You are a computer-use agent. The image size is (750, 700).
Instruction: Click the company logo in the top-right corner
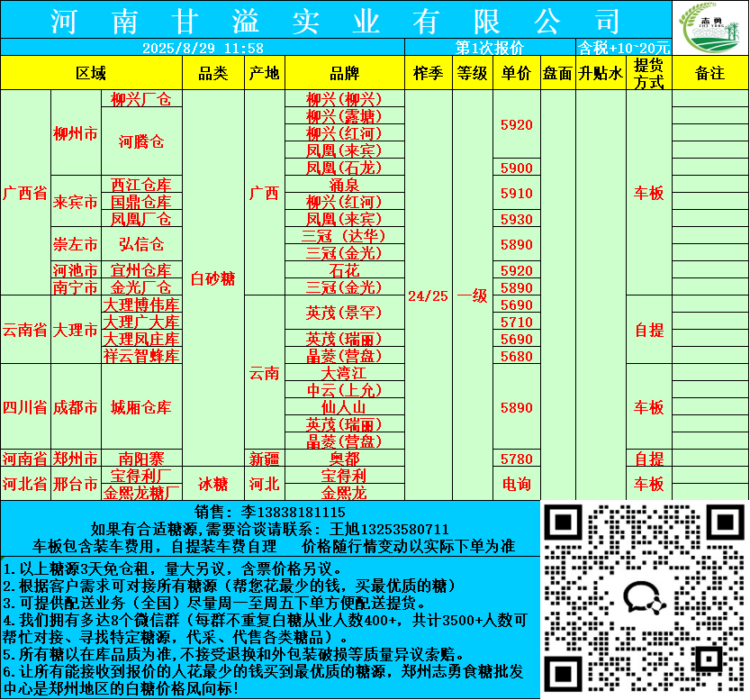710,27
